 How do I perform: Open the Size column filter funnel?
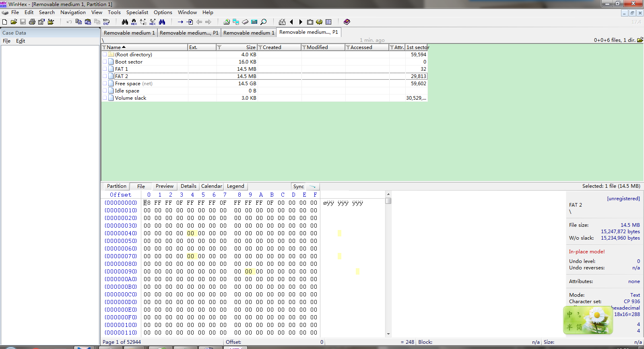pos(219,47)
